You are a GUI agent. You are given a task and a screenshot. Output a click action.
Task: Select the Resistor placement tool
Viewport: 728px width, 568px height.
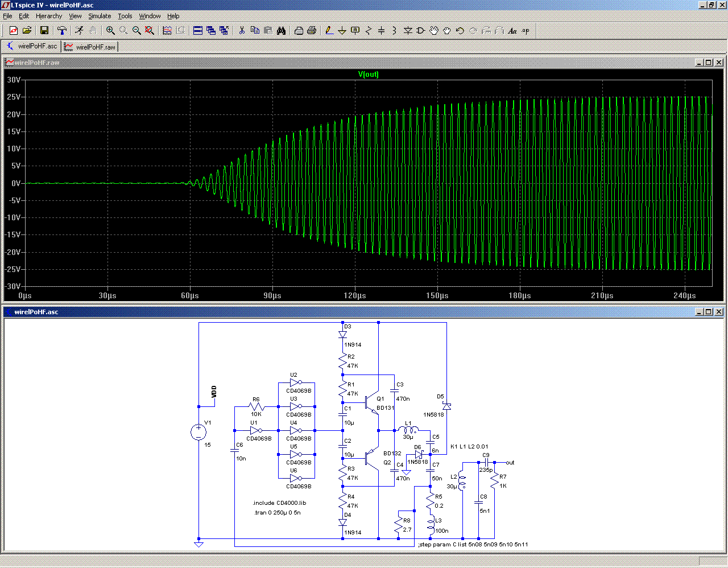pos(368,31)
